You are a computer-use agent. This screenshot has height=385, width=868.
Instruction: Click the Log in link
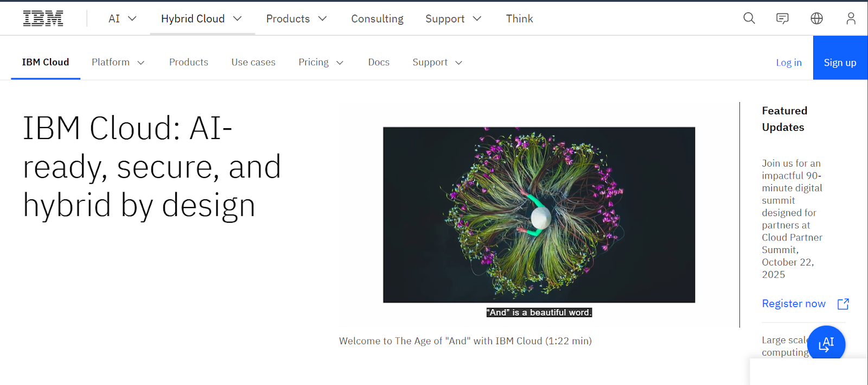tap(789, 62)
